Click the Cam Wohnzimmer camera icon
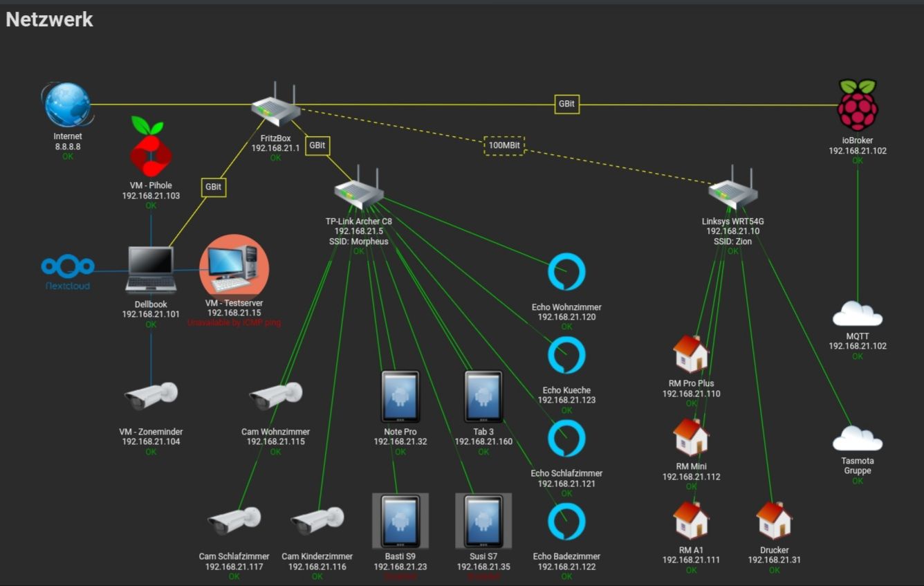Screen dimensions: 924x586 click(275, 397)
